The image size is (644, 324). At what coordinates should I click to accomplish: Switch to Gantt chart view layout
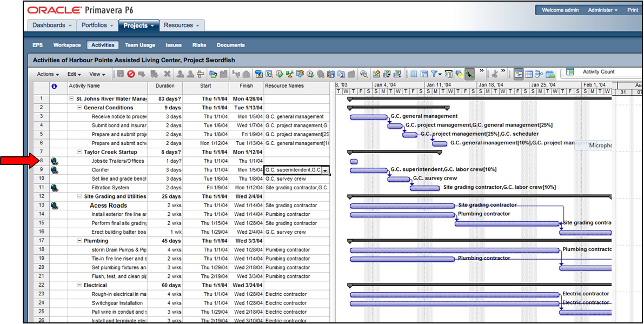(x=518, y=74)
